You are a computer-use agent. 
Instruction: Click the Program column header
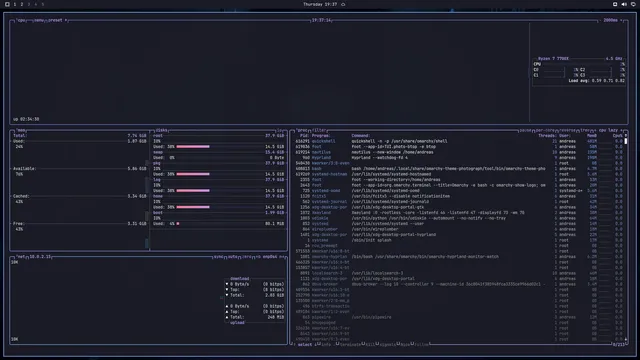click(321, 136)
